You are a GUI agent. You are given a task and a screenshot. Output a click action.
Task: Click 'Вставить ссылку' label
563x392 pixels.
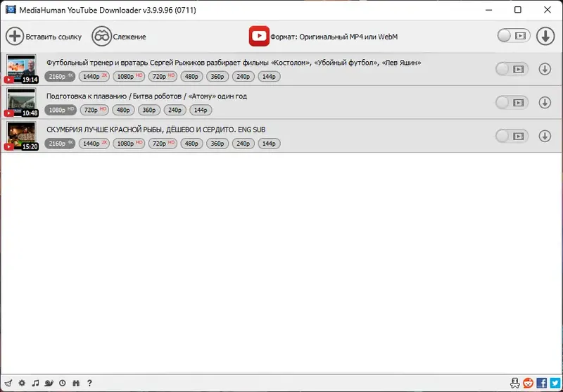(x=53, y=37)
